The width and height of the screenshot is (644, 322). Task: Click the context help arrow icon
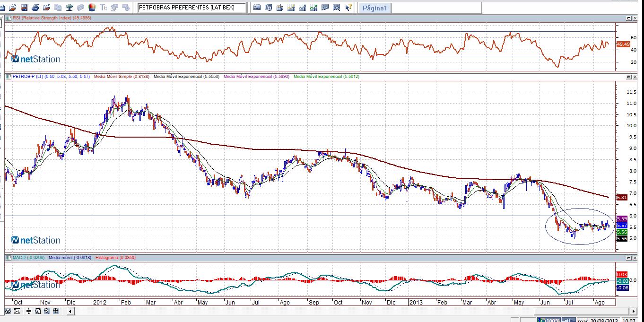click(348, 8)
